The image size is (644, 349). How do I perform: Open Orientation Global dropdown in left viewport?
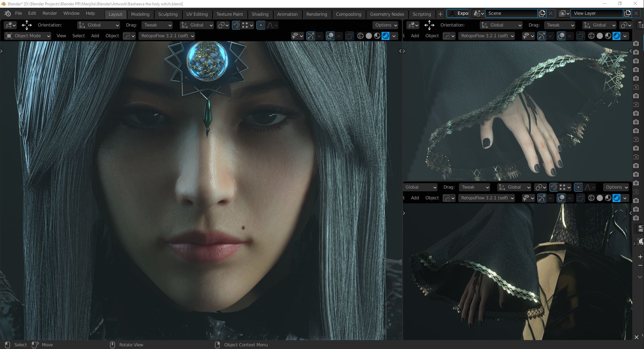point(99,25)
